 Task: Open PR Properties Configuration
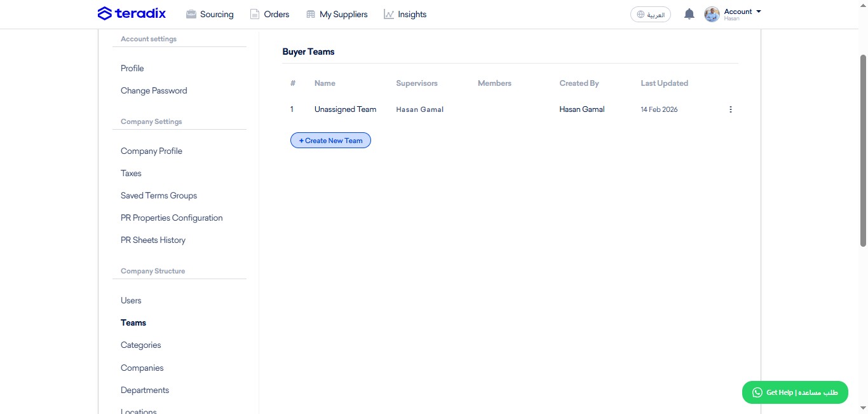coord(172,217)
